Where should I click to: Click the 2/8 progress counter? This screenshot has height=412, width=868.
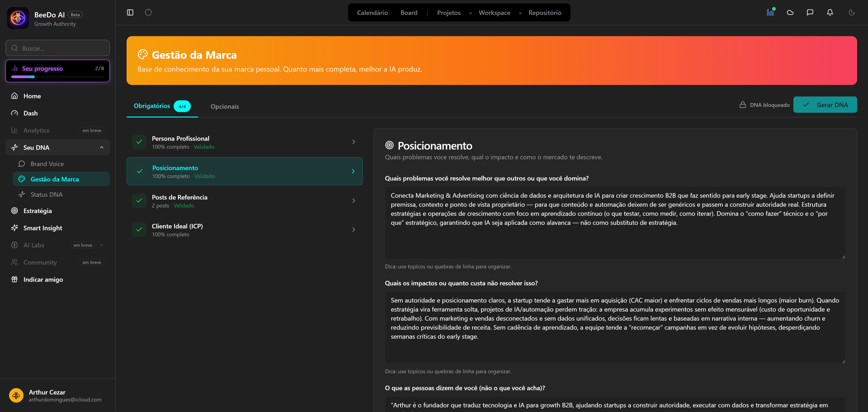(x=99, y=69)
